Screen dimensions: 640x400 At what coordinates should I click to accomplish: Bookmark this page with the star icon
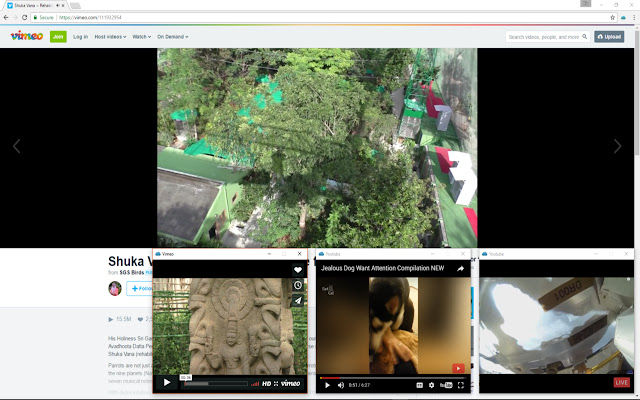pos(612,17)
